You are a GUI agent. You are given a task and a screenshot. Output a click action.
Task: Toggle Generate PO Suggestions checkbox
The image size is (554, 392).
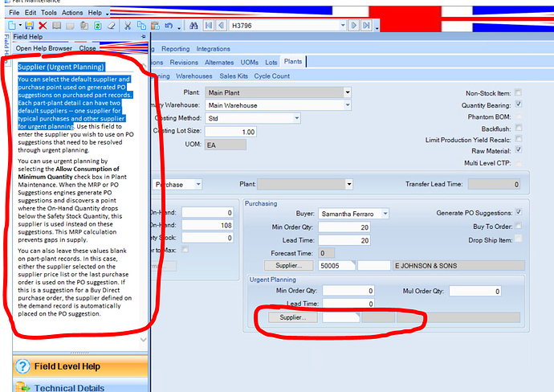519,212
